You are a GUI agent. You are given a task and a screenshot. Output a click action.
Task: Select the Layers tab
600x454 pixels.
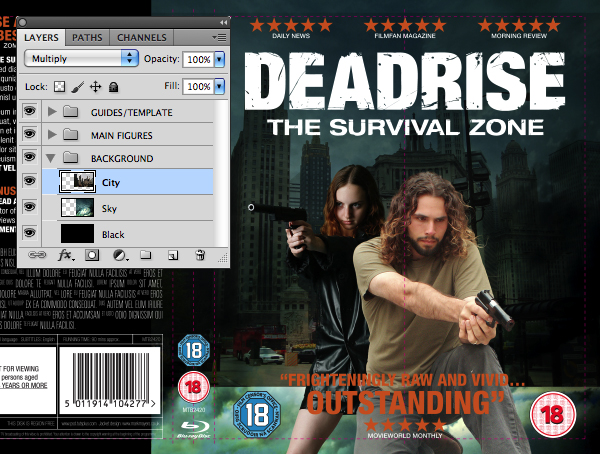click(x=41, y=38)
